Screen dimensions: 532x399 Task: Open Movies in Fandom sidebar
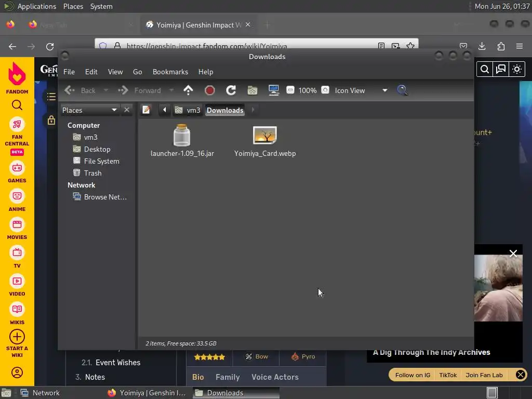17,229
